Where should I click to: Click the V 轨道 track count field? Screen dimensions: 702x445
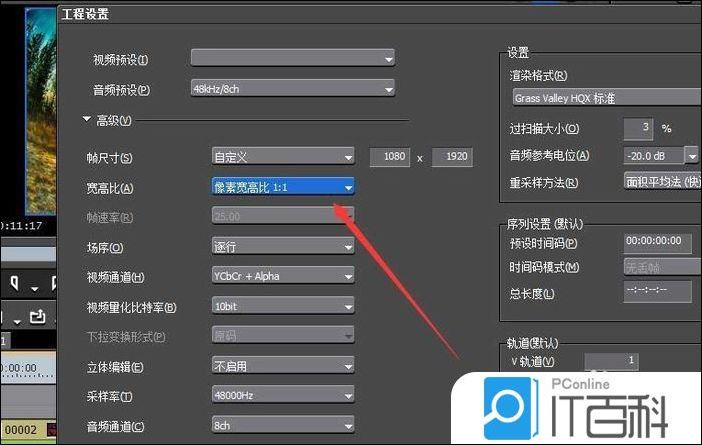pyautogui.click(x=612, y=361)
